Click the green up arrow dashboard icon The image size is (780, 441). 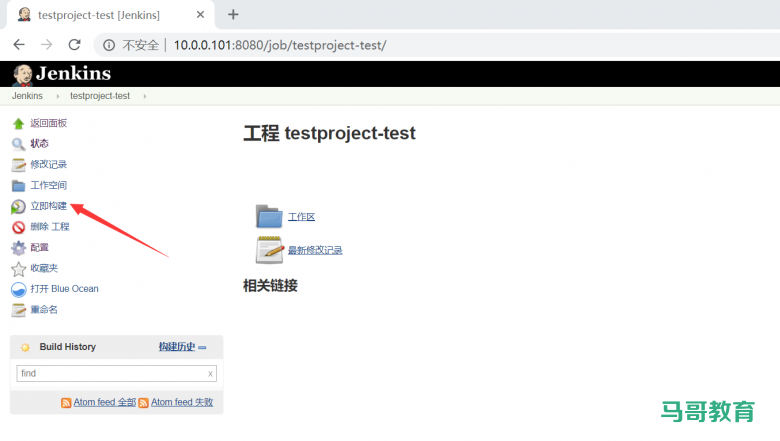[18, 123]
